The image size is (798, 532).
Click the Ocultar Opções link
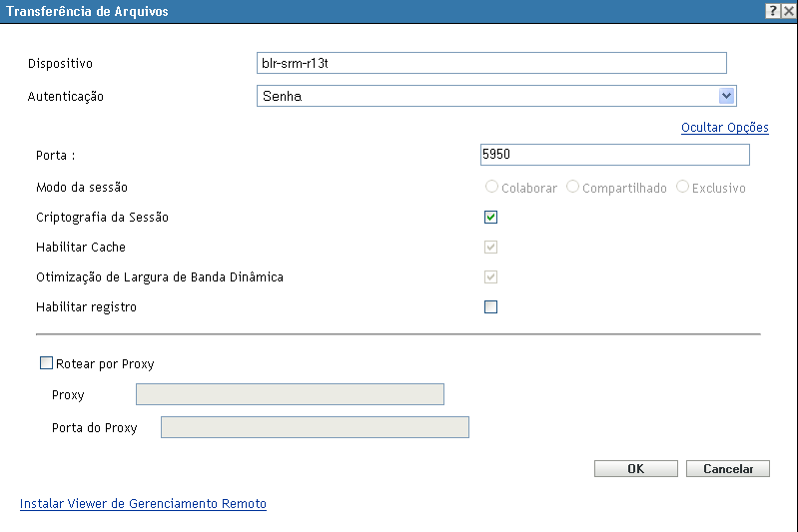point(724,128)
